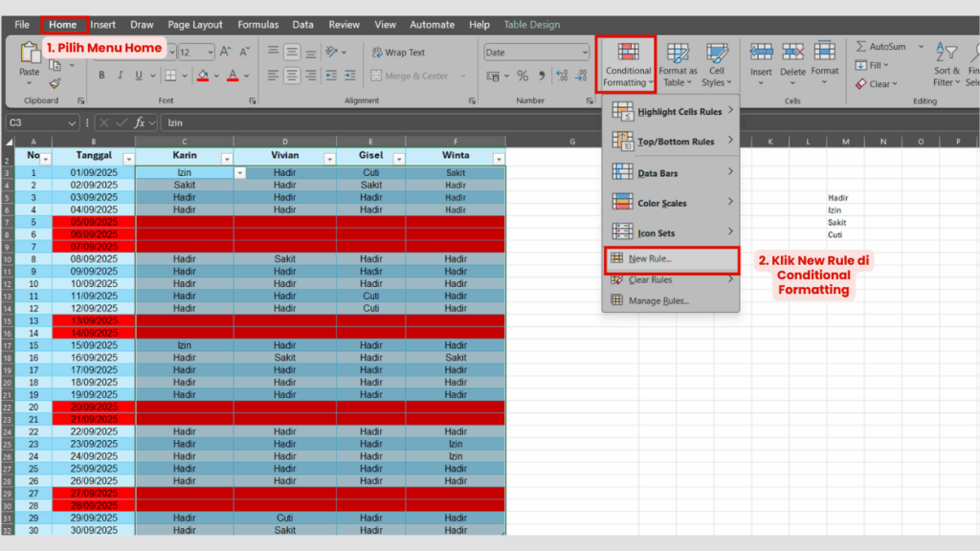The image size is (980, 551).
Task: Toggle Wrap Text option
Action: pyautogui.click(x=399, y=53)
